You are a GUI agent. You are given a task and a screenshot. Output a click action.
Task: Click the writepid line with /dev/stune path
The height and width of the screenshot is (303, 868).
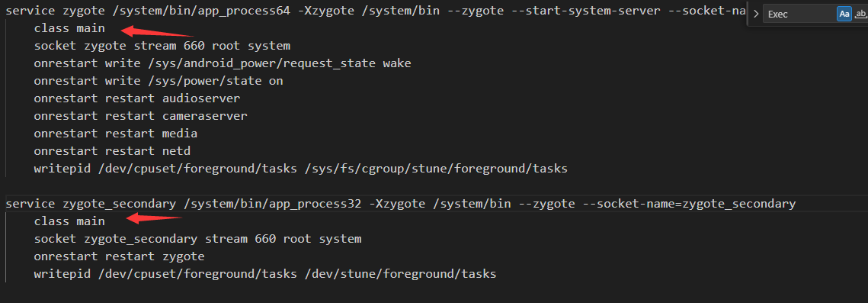[x=265, y=274]
